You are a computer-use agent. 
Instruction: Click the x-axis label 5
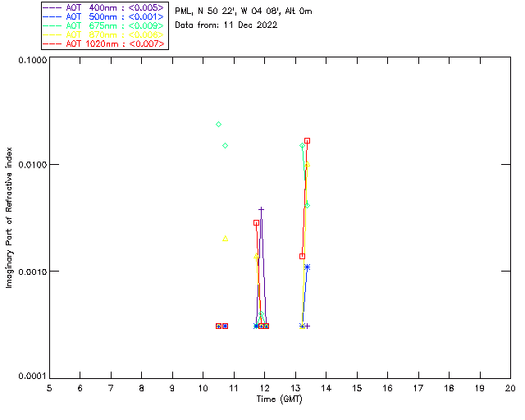pos(49,388)
